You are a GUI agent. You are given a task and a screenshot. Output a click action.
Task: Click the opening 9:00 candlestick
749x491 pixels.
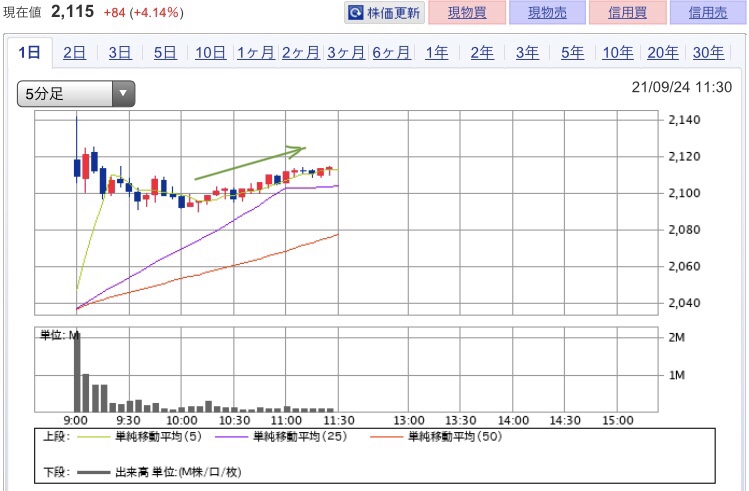[77, 149]
